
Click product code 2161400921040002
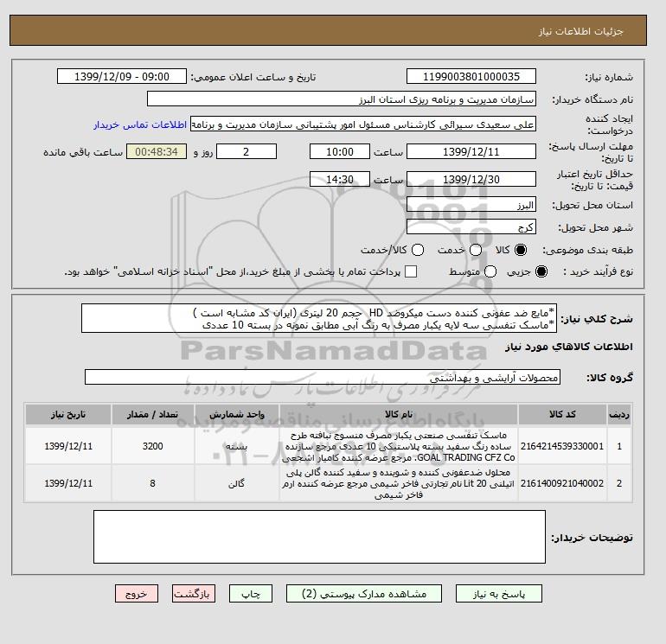[562, 483]
